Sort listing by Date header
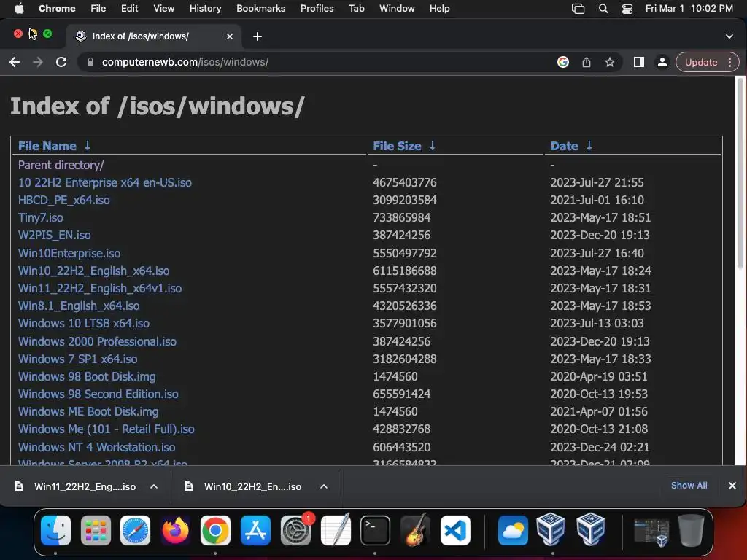The image size is (747, 560). click(564, 146)
